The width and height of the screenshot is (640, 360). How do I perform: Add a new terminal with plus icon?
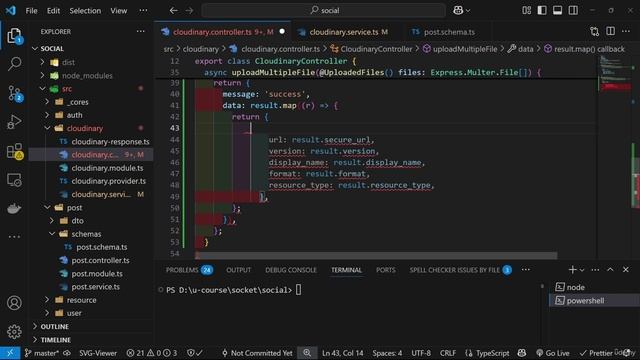572,270
